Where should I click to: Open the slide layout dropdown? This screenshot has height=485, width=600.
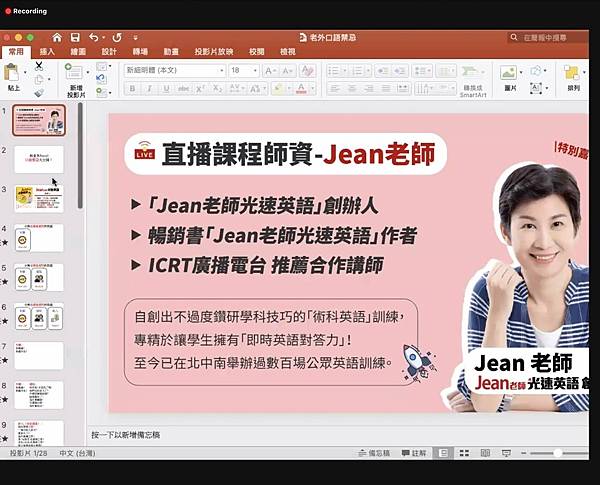point(103,66)
